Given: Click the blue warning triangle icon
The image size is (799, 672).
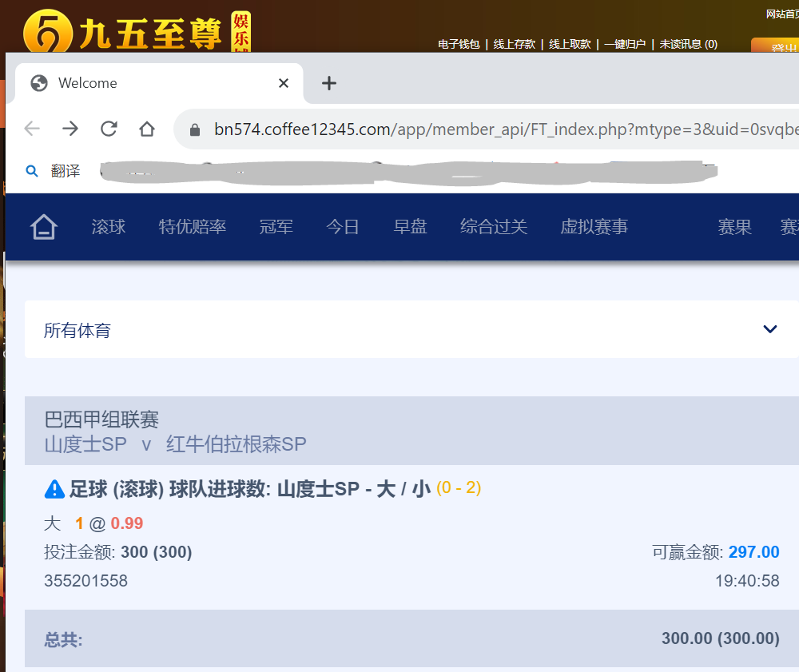Looking at the screenshot, I should tap(54, 489).
